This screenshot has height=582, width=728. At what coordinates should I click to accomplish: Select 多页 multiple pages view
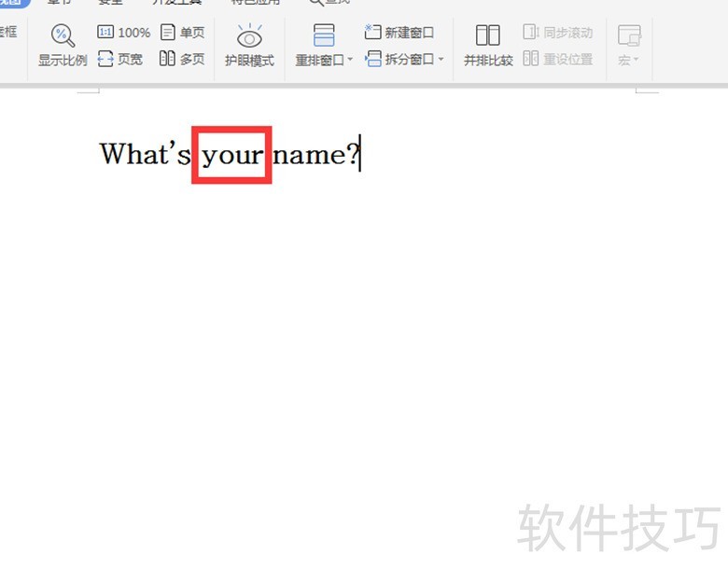pos(182,59)
